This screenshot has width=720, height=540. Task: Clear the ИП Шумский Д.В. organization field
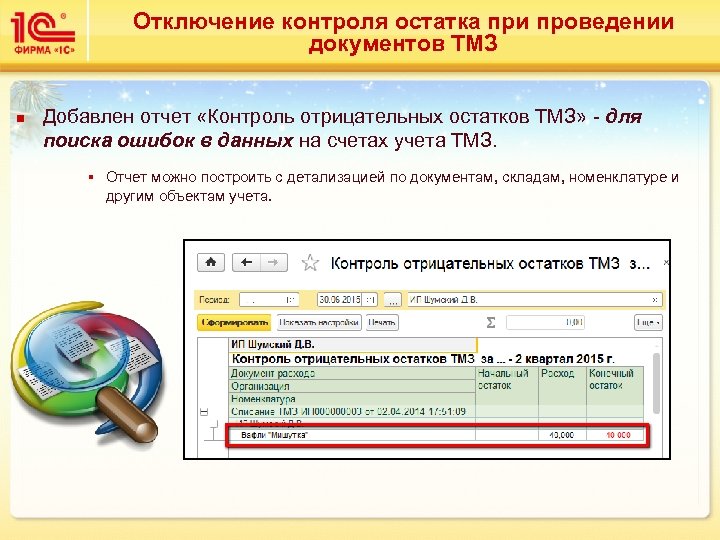pos(655,300)
